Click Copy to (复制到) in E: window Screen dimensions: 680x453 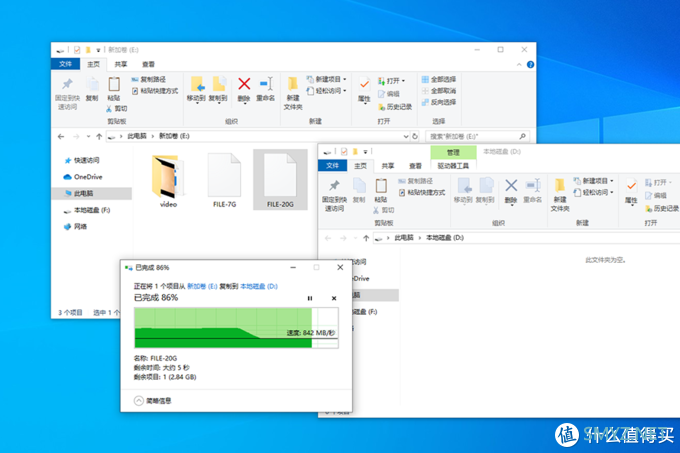218,90
